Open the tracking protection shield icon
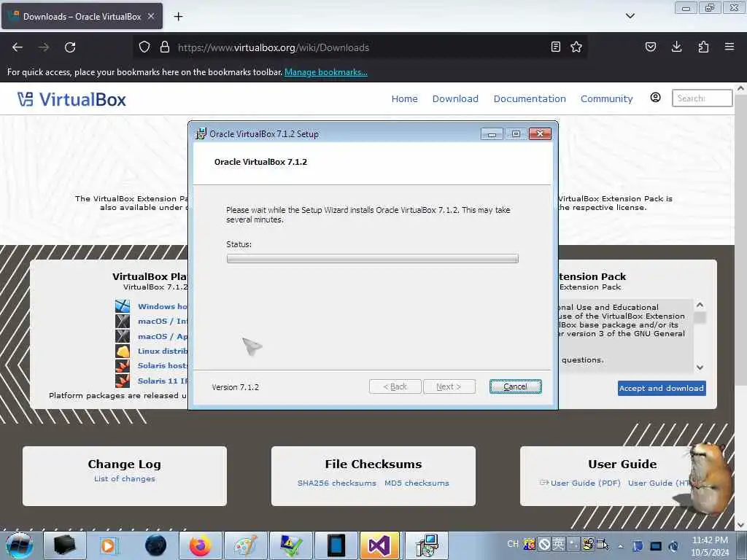The image size is (747, 560). [144, 47]
